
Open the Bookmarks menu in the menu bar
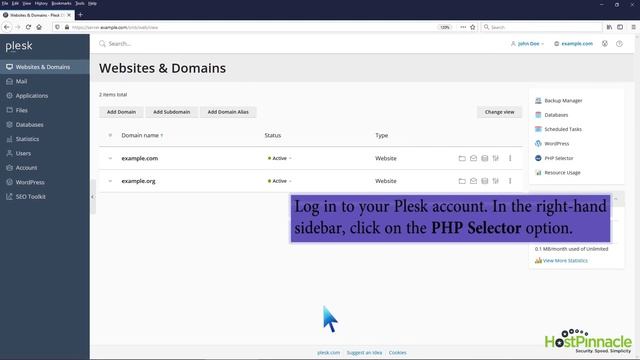61,3
